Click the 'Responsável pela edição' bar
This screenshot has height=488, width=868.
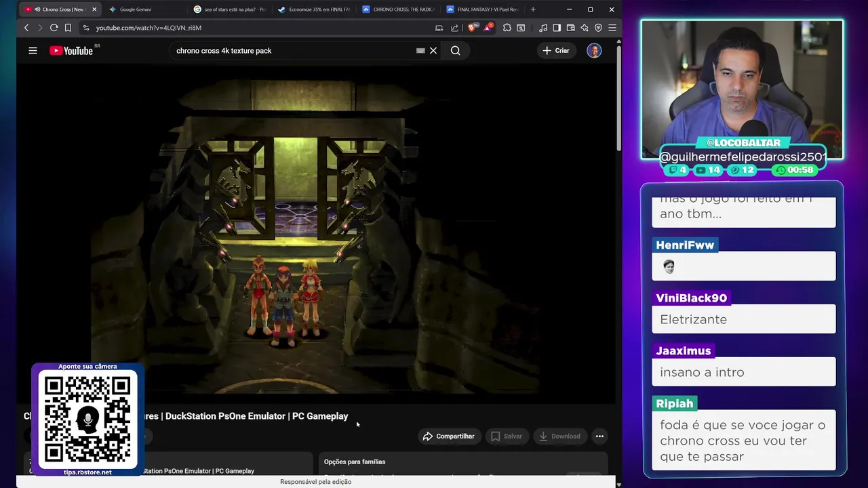315,482
